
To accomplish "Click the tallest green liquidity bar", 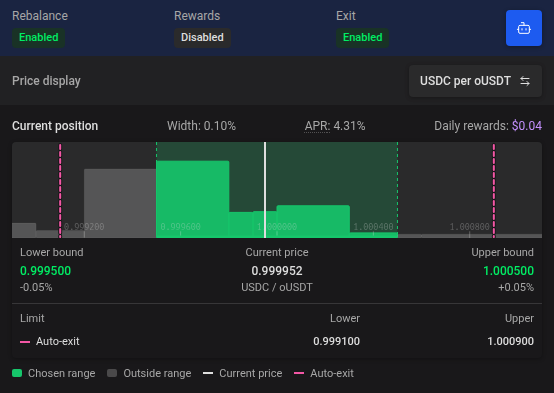I will pyautogui.click(x=193, y=199).
